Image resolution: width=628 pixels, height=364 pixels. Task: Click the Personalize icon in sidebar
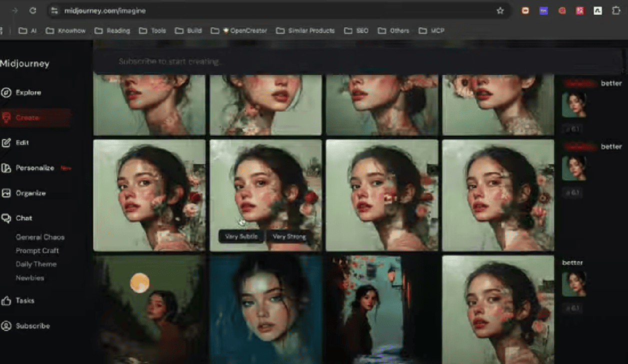6,168
